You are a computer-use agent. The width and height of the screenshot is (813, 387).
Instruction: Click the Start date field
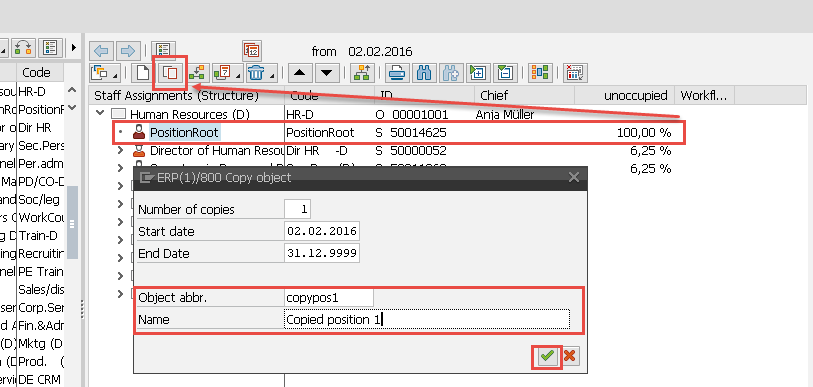point(322,231)
